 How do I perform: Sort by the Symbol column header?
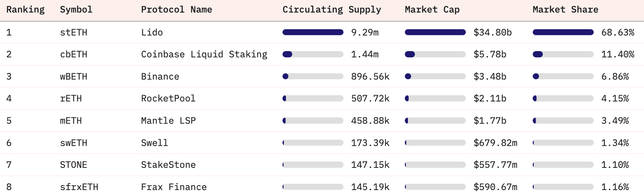(76, 10)
